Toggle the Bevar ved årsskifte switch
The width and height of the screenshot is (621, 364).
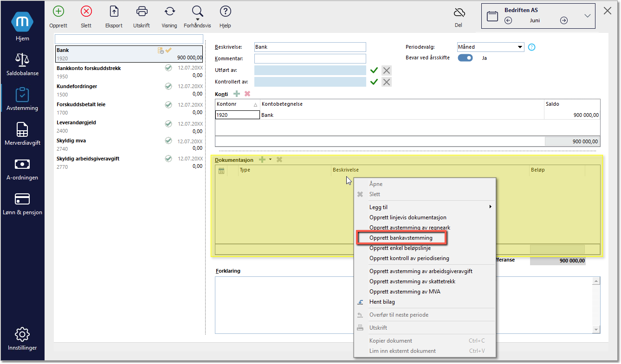(466, 58)
